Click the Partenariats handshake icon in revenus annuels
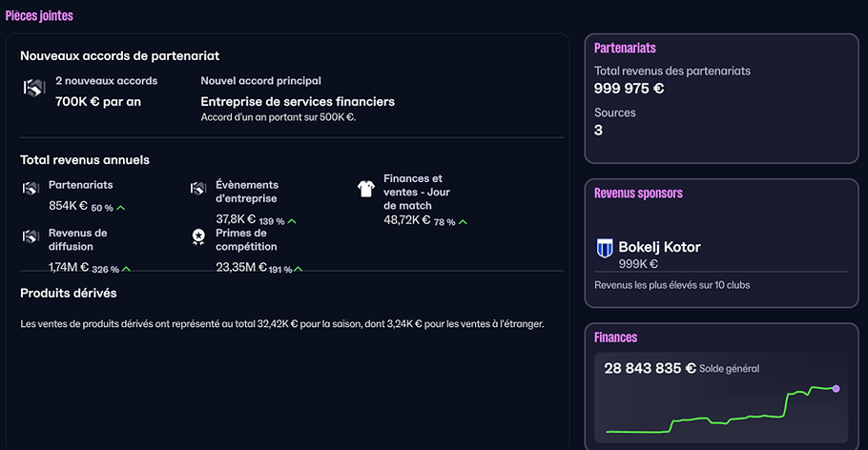The image size is (868, 450). [31, 188]
